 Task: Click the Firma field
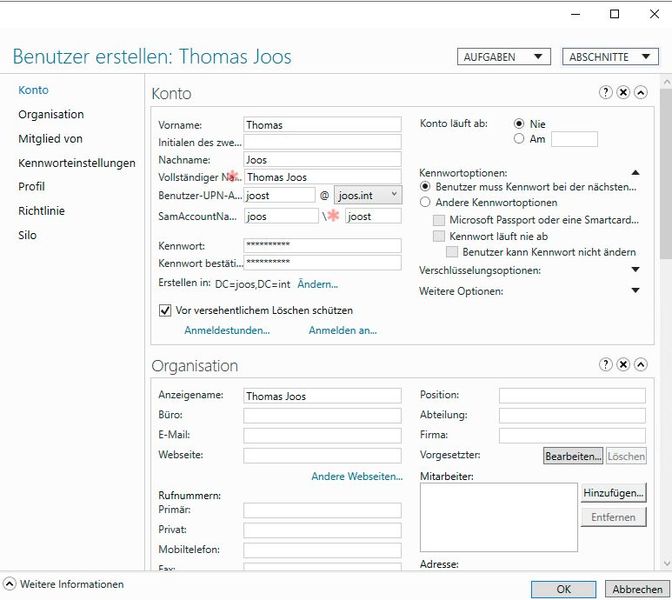click(x=572, y=435)
